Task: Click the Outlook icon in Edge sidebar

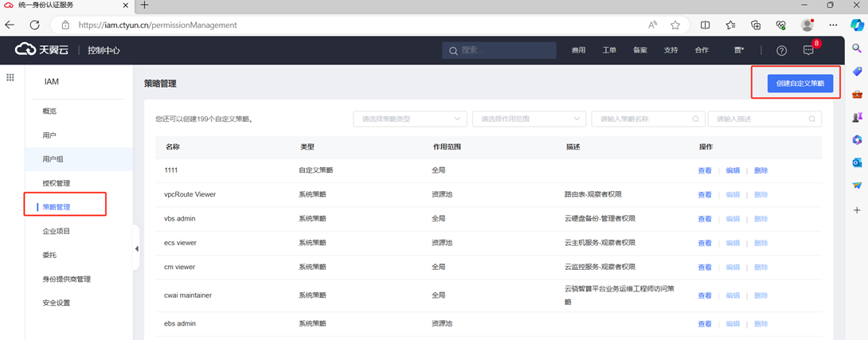Action: coord(857,162)
